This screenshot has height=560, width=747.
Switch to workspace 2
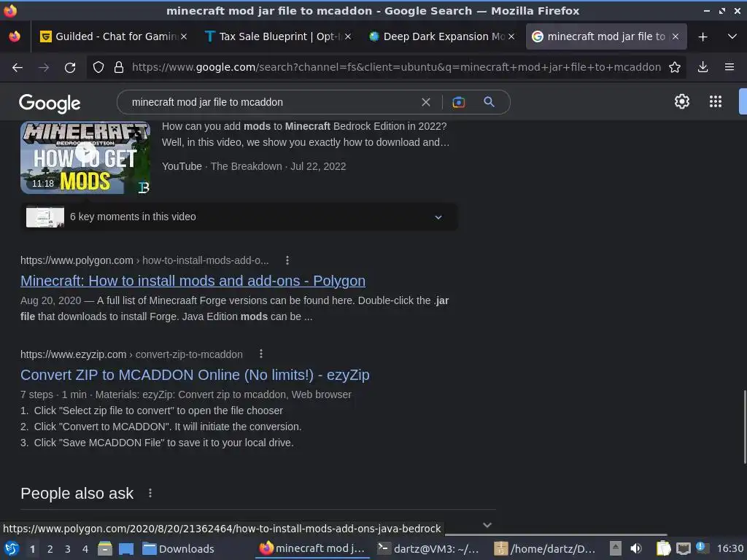coord(50,549)
